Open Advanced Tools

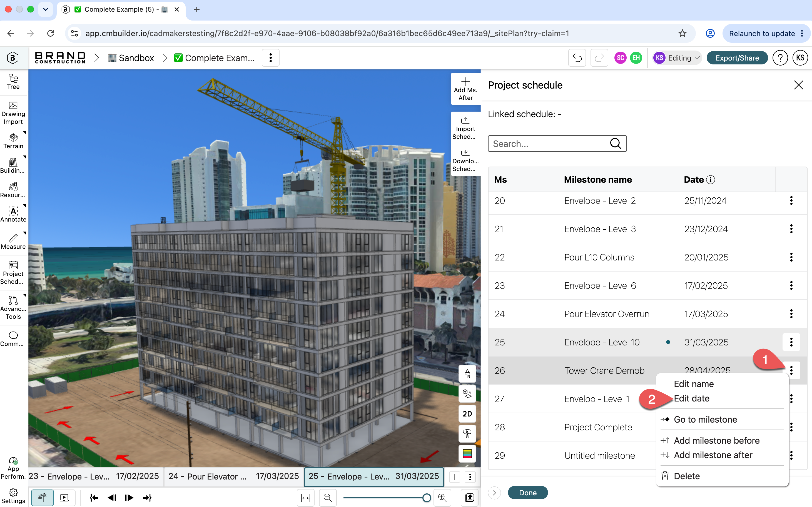(13, 307)
